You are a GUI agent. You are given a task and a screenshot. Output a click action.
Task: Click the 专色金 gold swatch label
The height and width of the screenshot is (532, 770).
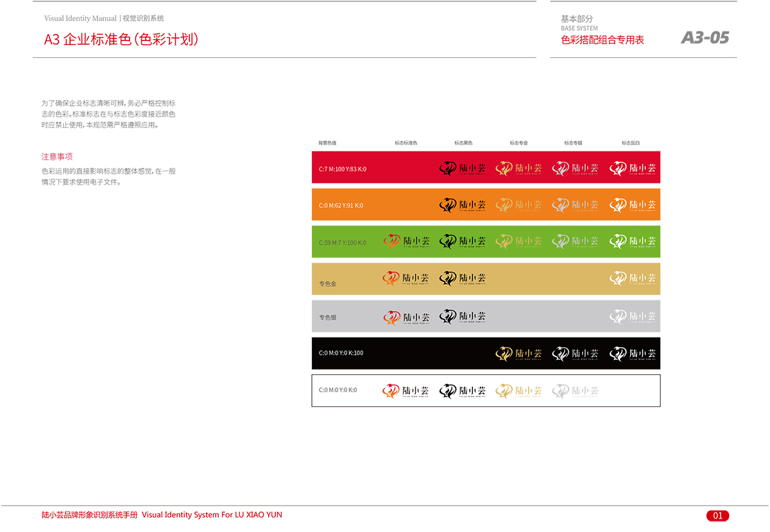pos(328,283)
